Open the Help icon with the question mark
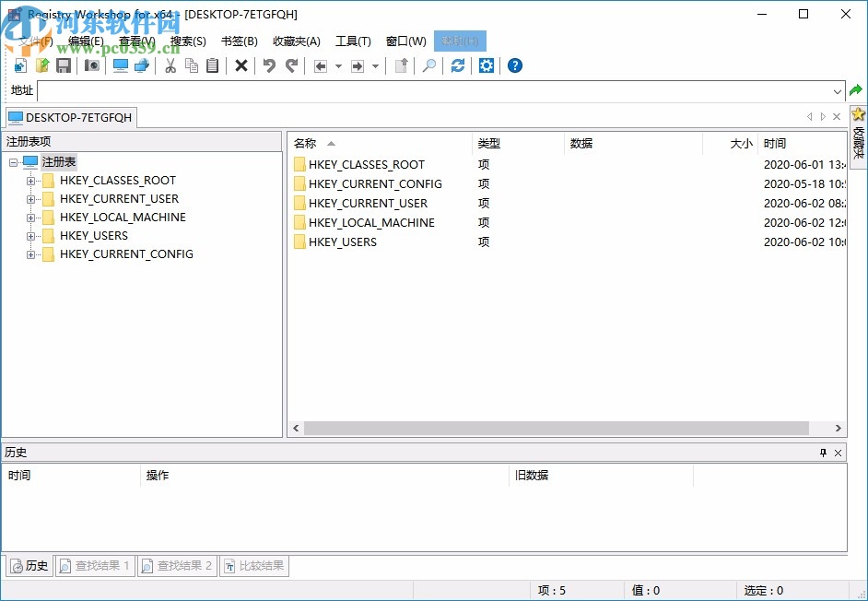This screenshot has height=601, width=868. point(515,65)
